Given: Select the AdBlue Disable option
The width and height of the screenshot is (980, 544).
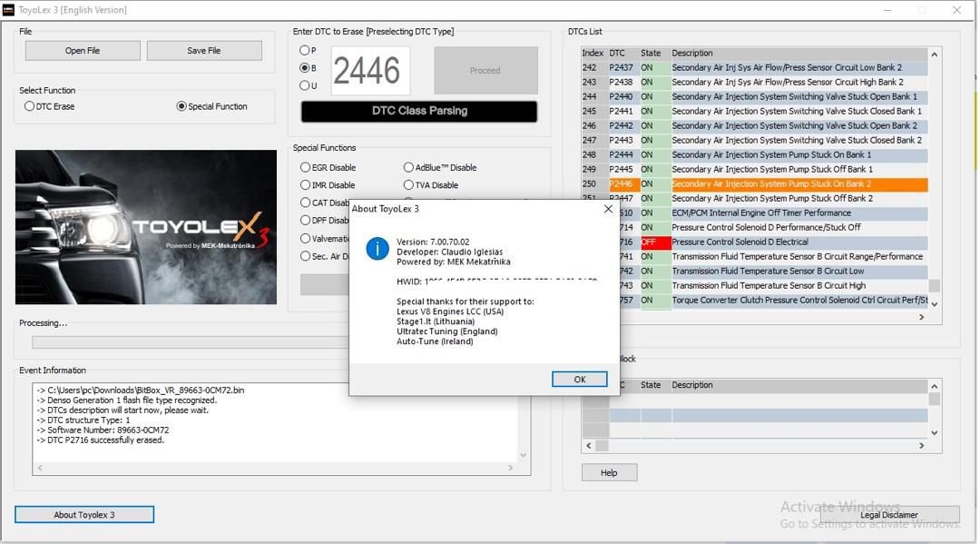Looking at the screenshot, I should point(408,167).
